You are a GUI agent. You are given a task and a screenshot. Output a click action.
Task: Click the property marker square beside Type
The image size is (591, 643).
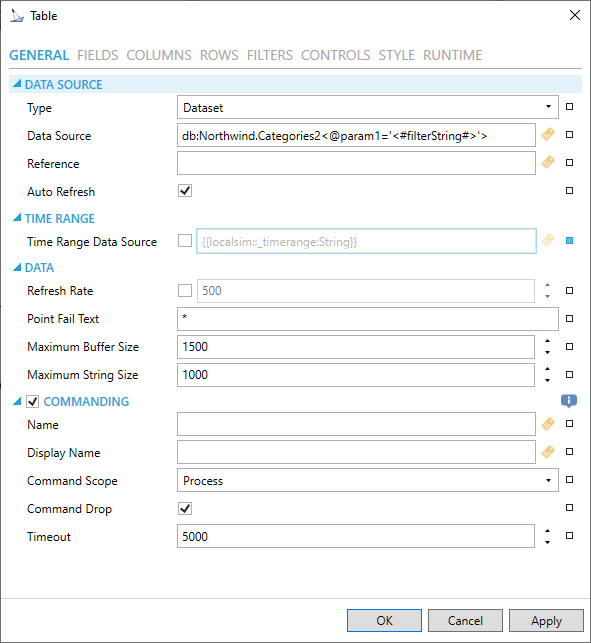click(569, 107)
